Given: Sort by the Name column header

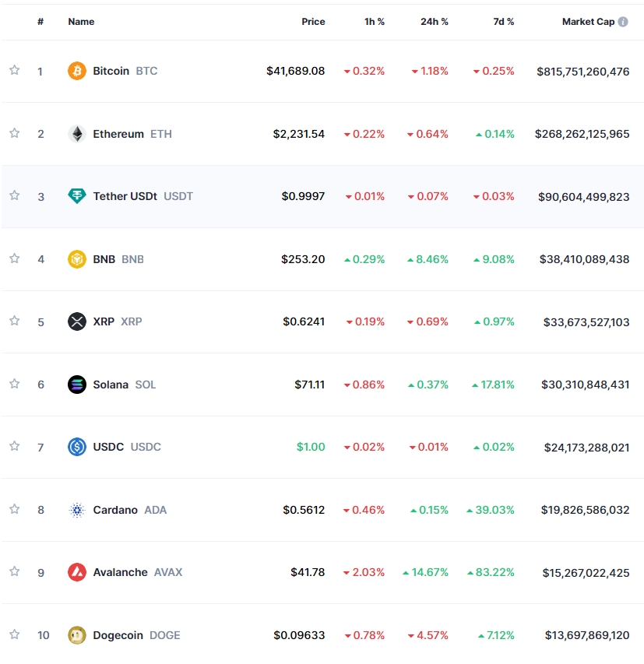Looking at the screenshot, I should coord(81,22).
